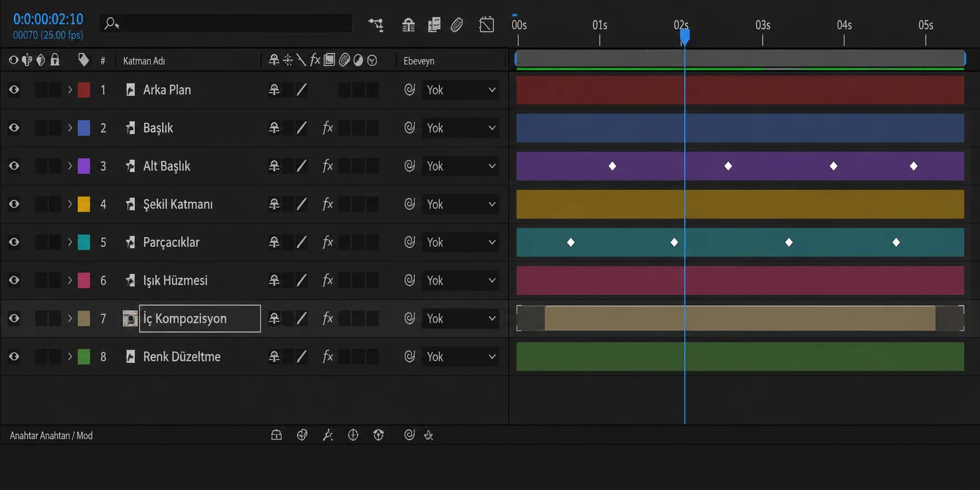This screenshot has height=490, width=980.
Task: Click the fx effects column header icon
Action: click(315, 60)
